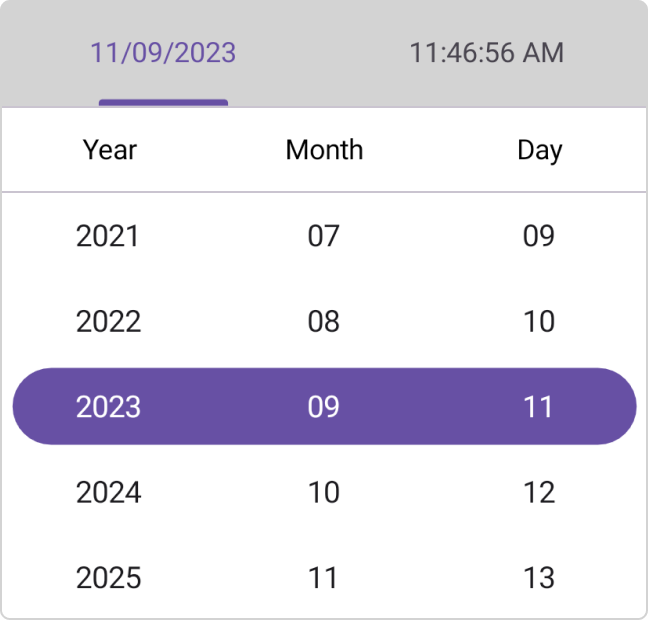The height and width of the screenshot is (620, 648).
Task: Pick day 12 in the Day column
Action: pos(539,492)
